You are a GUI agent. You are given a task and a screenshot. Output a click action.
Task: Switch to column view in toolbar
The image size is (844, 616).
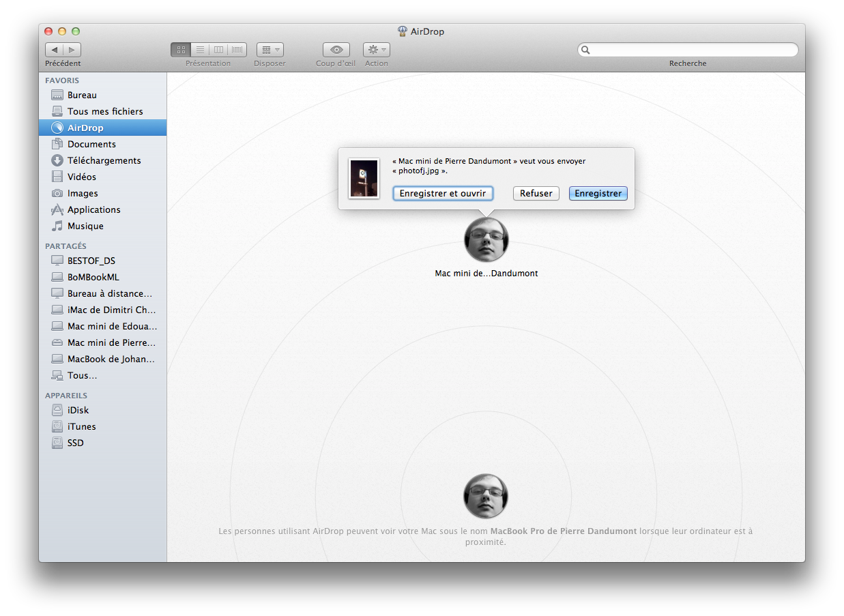coord(218,49)
